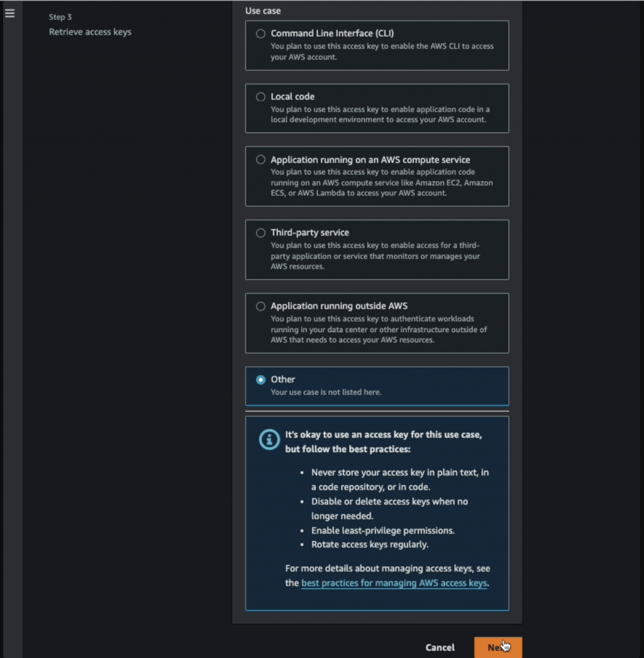Click the CLI option description about AWS CLI

[382, 51]
